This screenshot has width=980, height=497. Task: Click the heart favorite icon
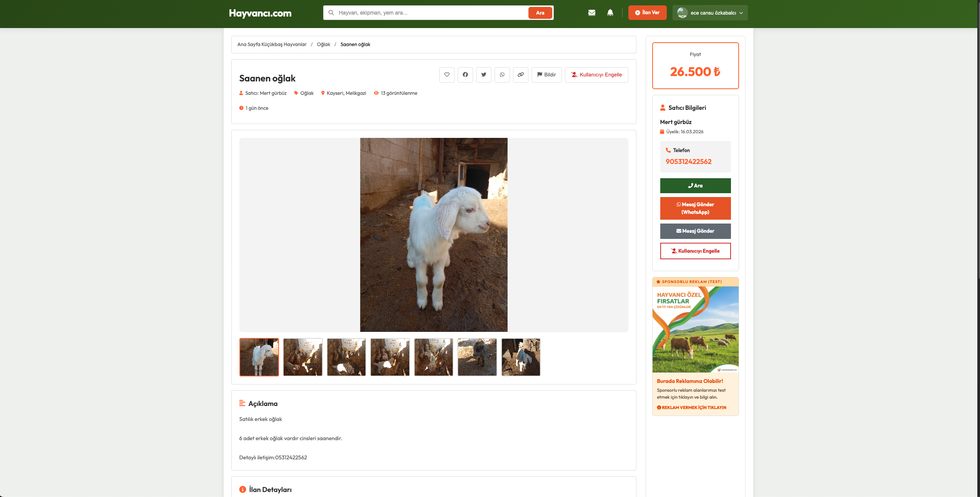click(x=447, y=75)
